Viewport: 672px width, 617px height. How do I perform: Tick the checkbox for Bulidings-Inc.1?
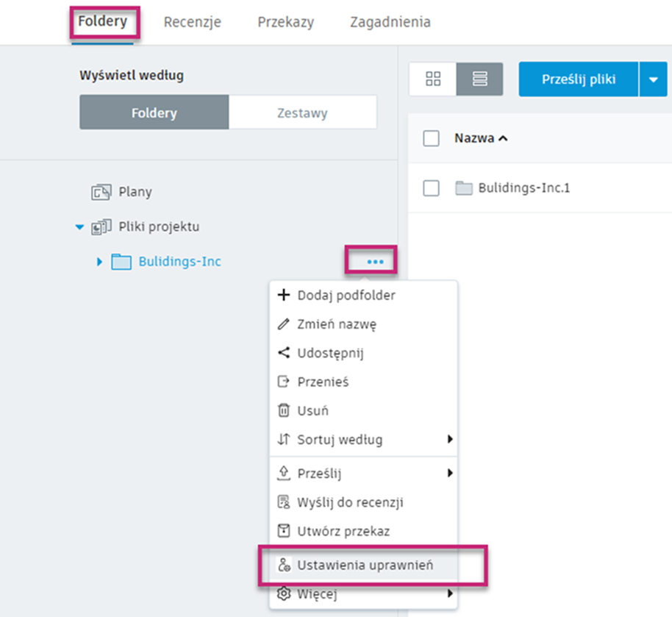pos(432,188)
